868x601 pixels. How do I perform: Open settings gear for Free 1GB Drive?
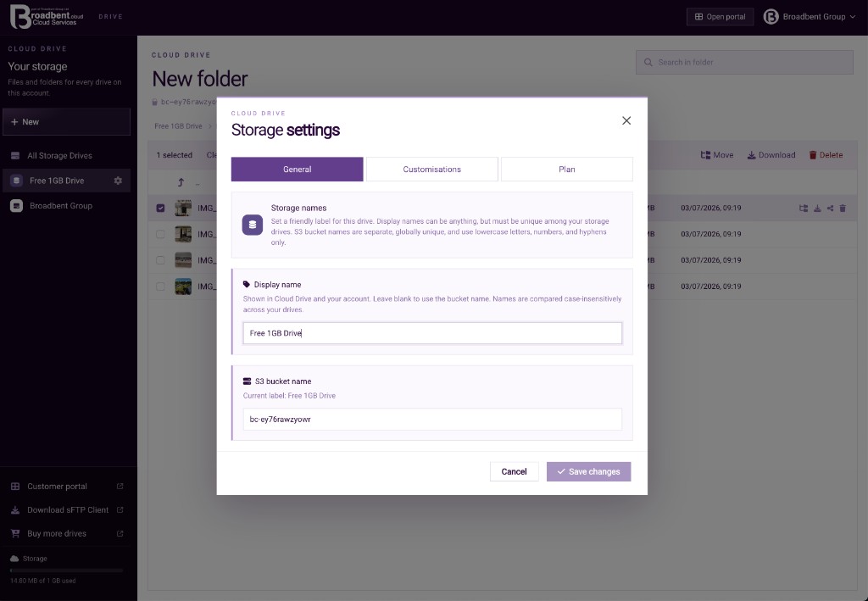(x=118, y=181)
